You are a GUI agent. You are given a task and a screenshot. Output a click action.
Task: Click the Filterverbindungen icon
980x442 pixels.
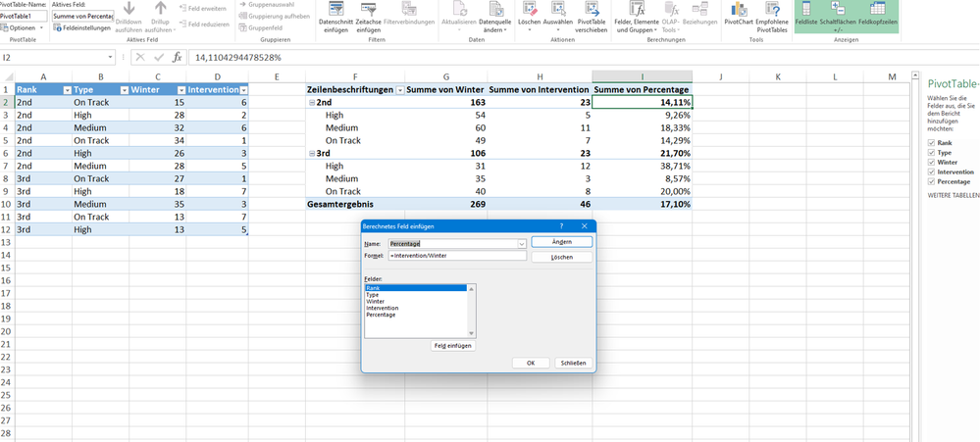click(409, 9)
